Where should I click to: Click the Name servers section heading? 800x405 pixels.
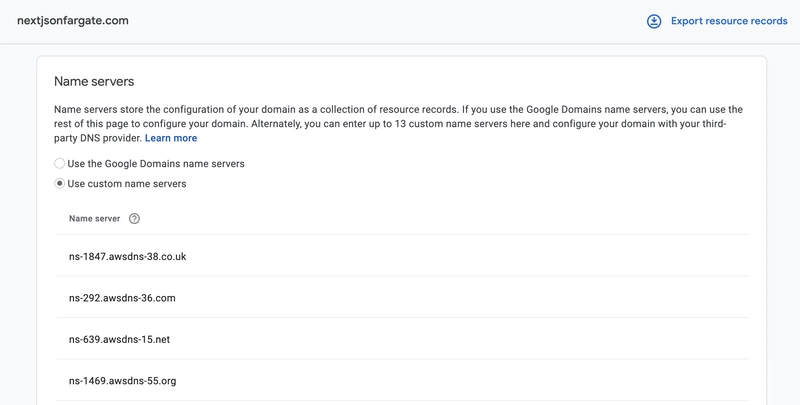click(94, 81)
